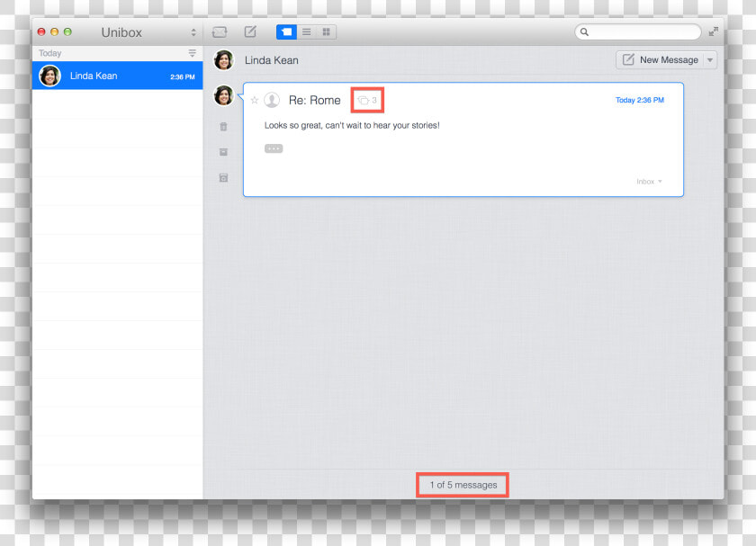Open the New Message dropdown arrow
The height and width of the screenshot is (546, 756).
pos(710,60)
